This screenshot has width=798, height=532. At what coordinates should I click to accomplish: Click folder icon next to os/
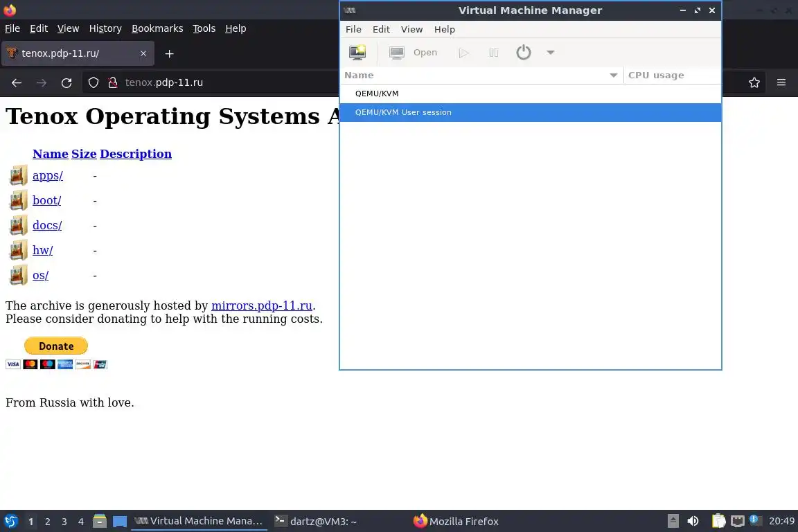[x=18, y=276]
